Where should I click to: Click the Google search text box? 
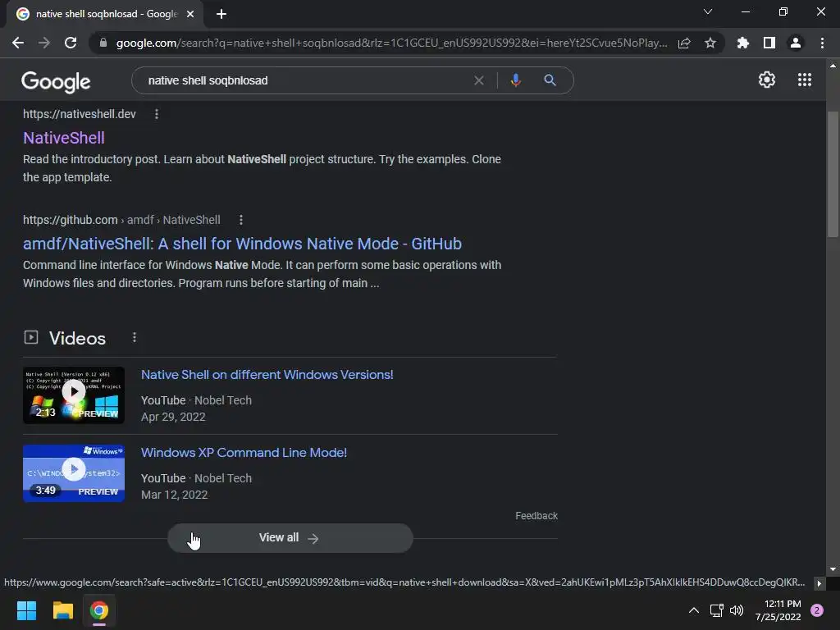(305, 80)
